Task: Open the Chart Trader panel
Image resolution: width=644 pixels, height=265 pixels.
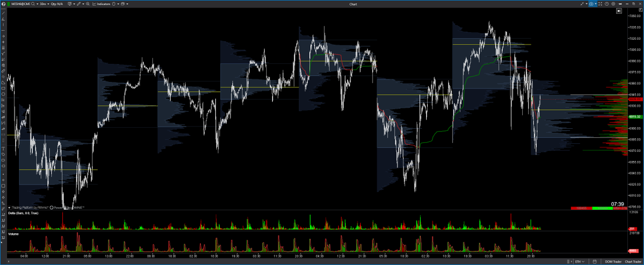Action: tap(633, 261)
